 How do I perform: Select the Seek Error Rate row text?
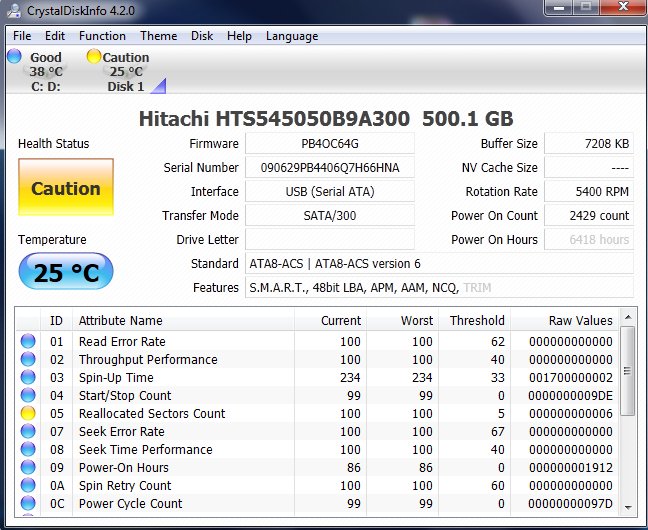122,432
